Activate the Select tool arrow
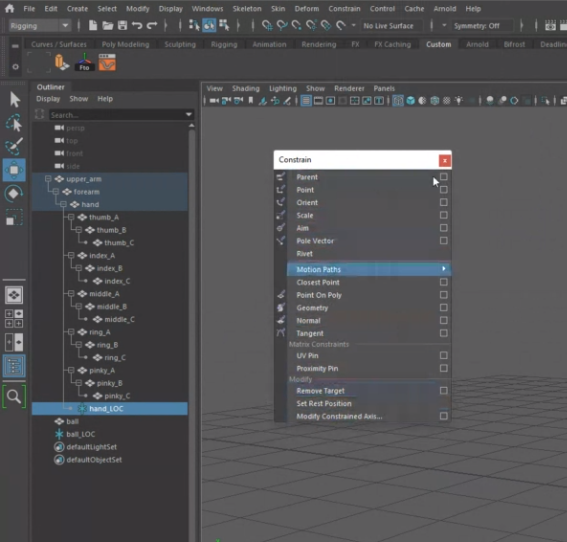567x542 pixels. (x=15, y=100)
